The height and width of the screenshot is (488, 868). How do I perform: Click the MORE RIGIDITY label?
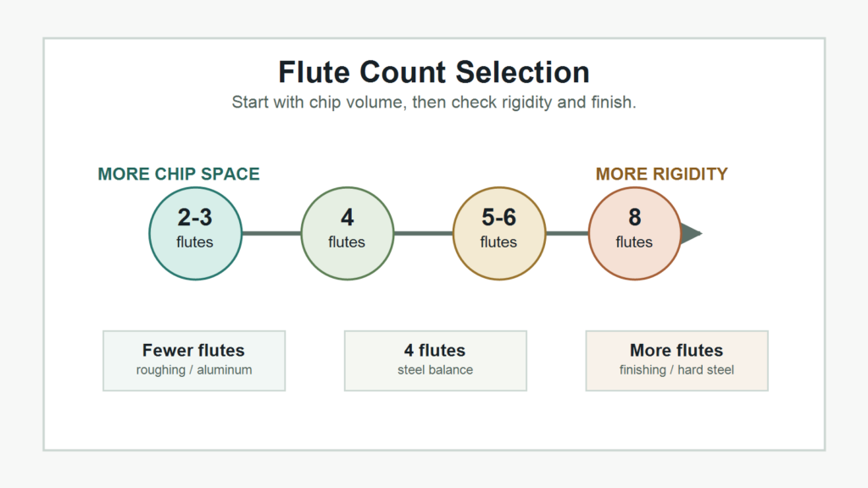[661, 174]
